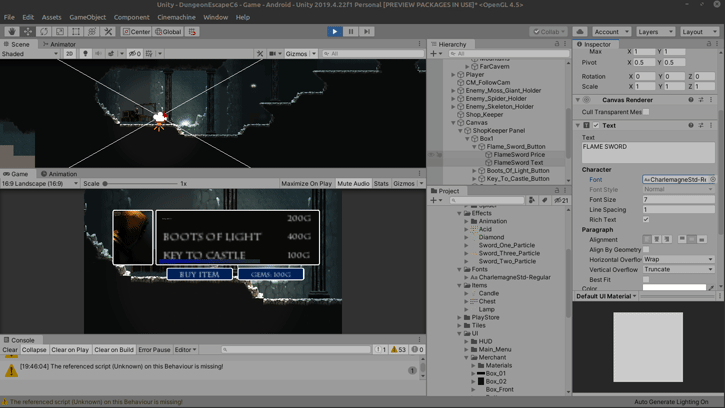Uncheck the Rich Text checkbox
The width and height of the screenshot is (725, 408).
[x=646, y=220]
